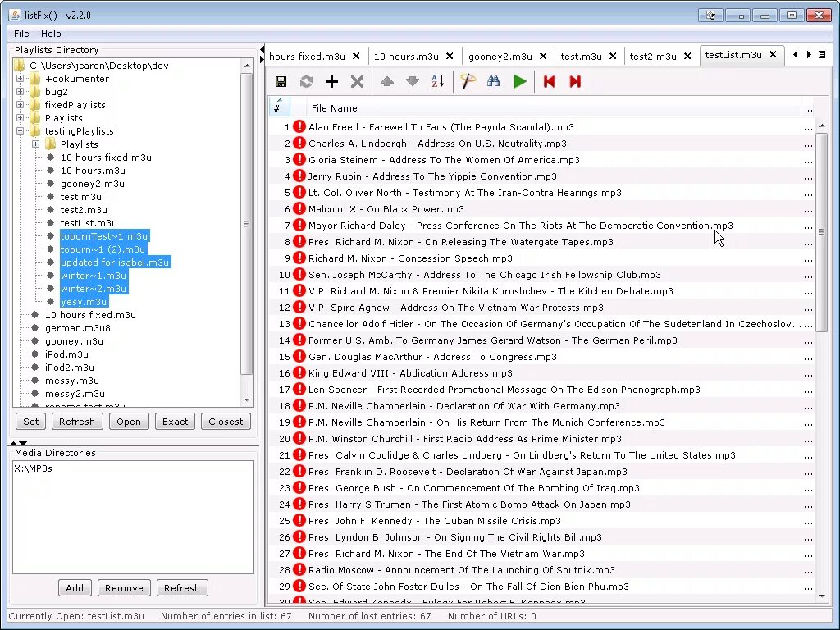840x630 pixels.
Task: Click the green play button
Action: pos(519,81)
